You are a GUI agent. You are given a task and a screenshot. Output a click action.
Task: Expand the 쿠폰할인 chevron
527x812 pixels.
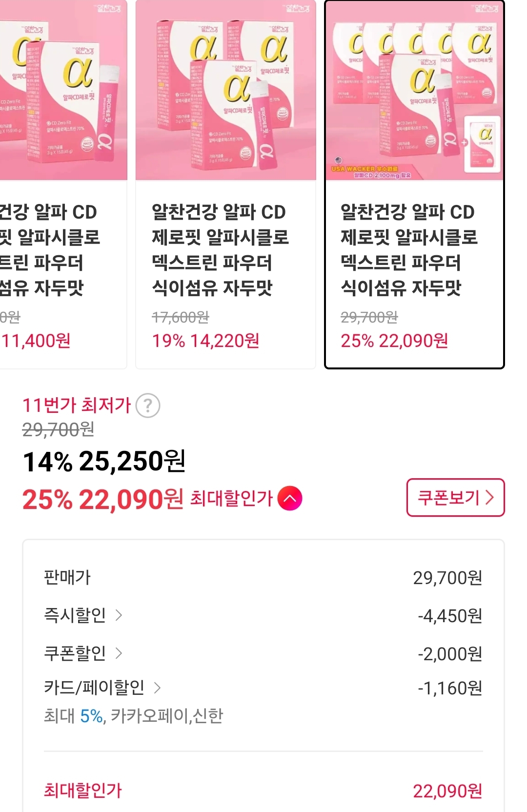pos(119,653)
